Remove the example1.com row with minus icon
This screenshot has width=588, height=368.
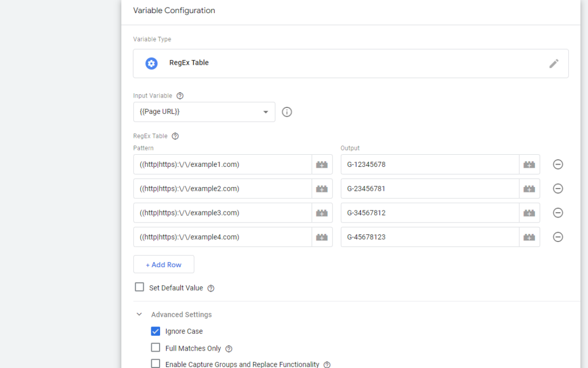tap(558, 165)
